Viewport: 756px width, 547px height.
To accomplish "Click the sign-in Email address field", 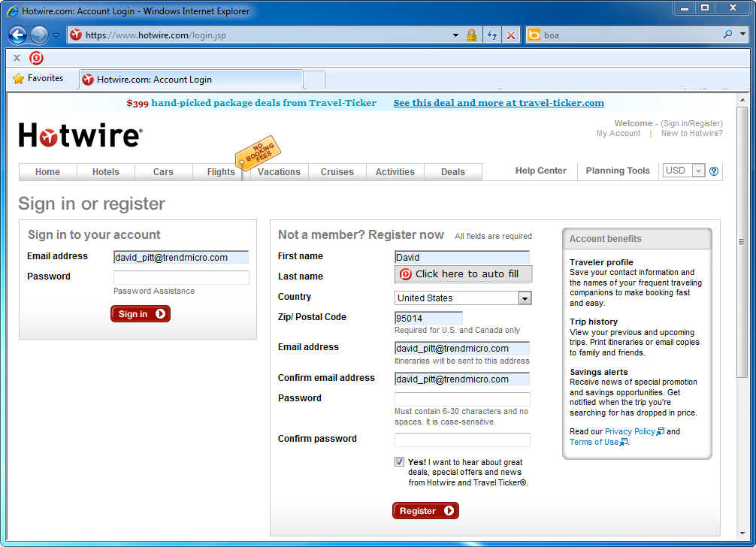I will [x=181, y=258].
